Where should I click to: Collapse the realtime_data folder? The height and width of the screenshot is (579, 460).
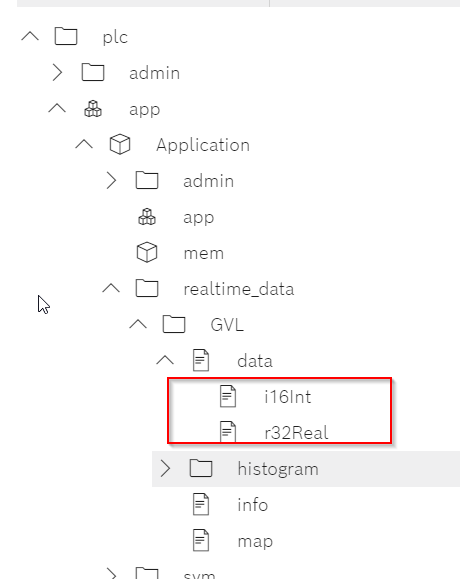click(x=111, y=288)
